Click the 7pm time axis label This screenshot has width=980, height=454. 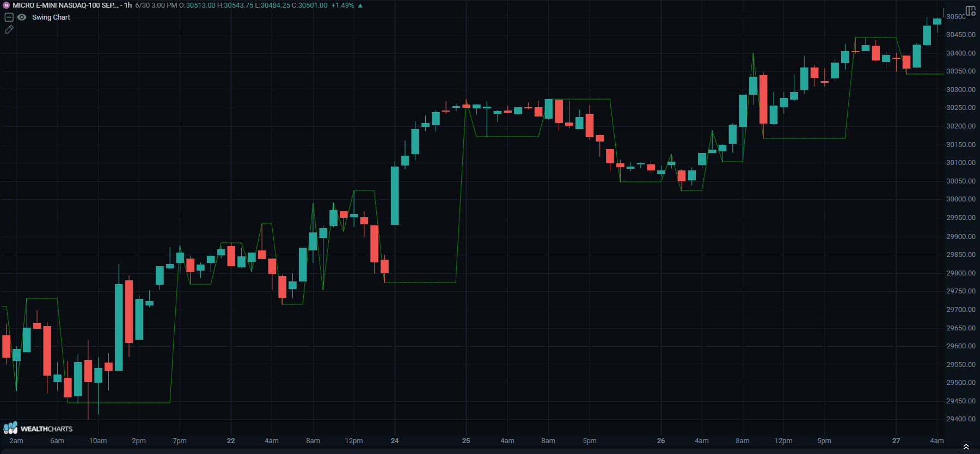point(180,441)
